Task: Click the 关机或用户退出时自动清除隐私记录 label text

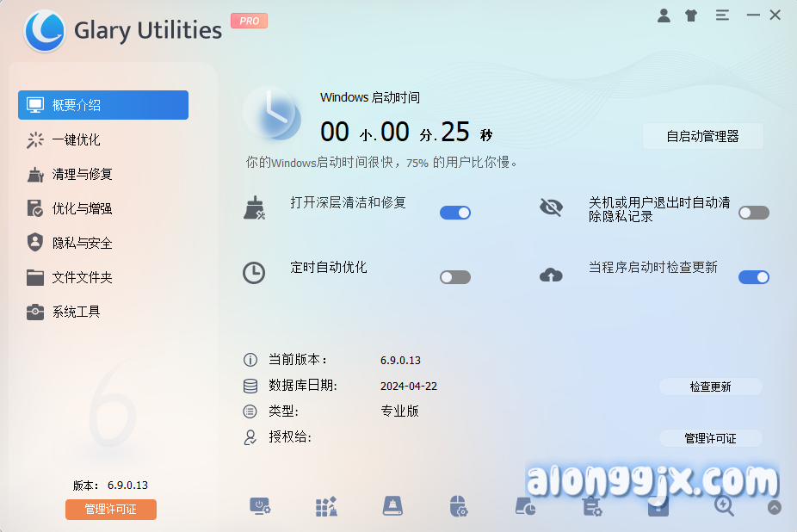Action: tap(659, 209)
